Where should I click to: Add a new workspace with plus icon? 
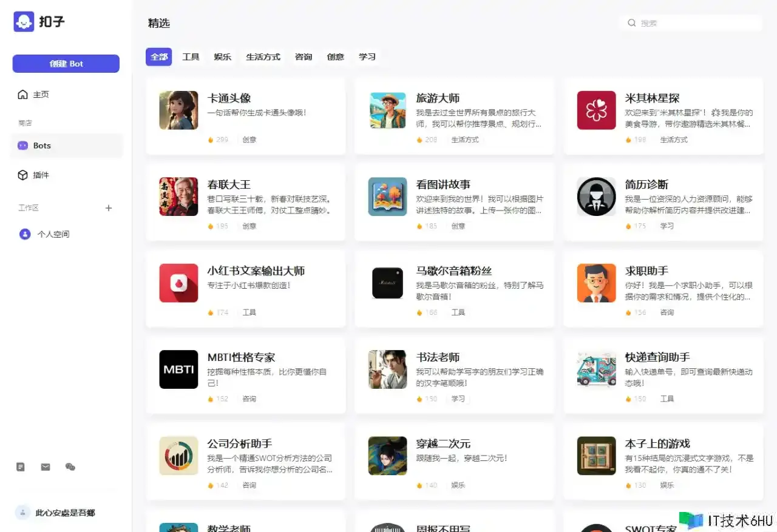pos(109,208)
